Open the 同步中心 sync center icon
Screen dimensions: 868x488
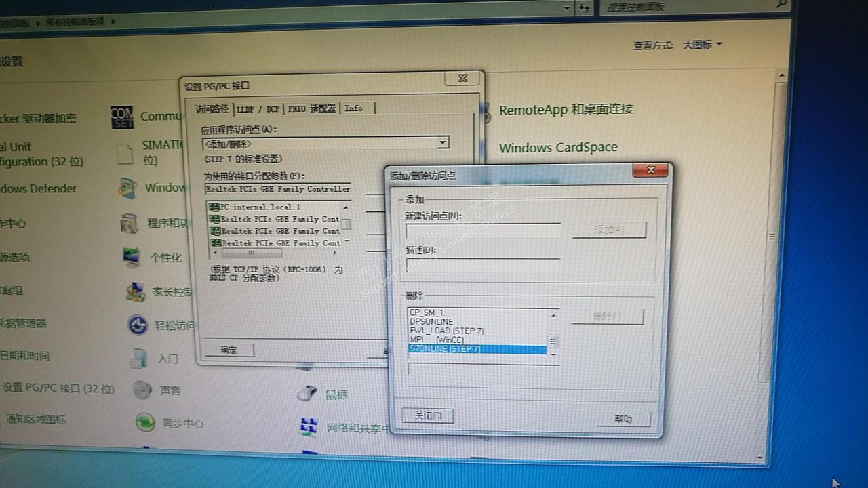point(145,423)
